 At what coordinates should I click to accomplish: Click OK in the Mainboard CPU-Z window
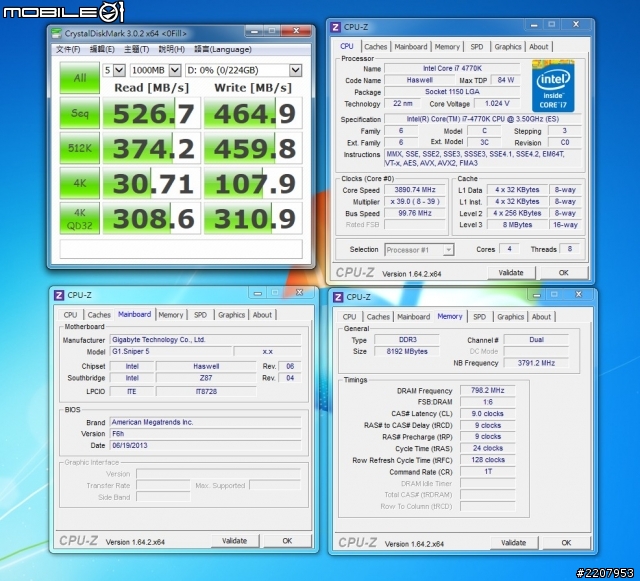tap(287, 541)
